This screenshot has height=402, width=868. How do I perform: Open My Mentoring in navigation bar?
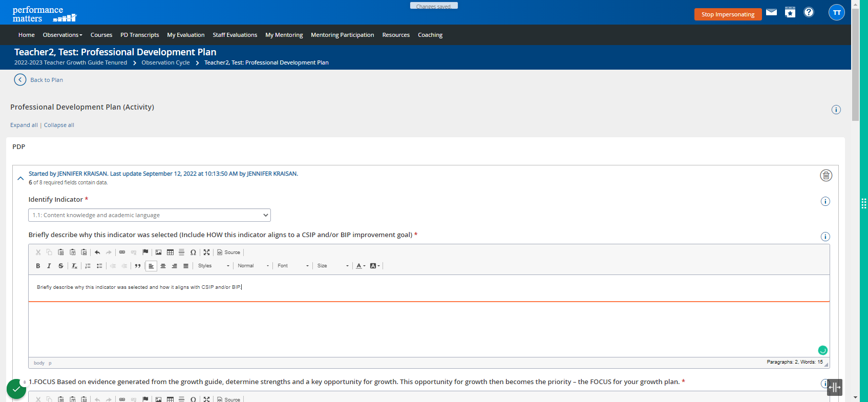[x=284, y=35]
